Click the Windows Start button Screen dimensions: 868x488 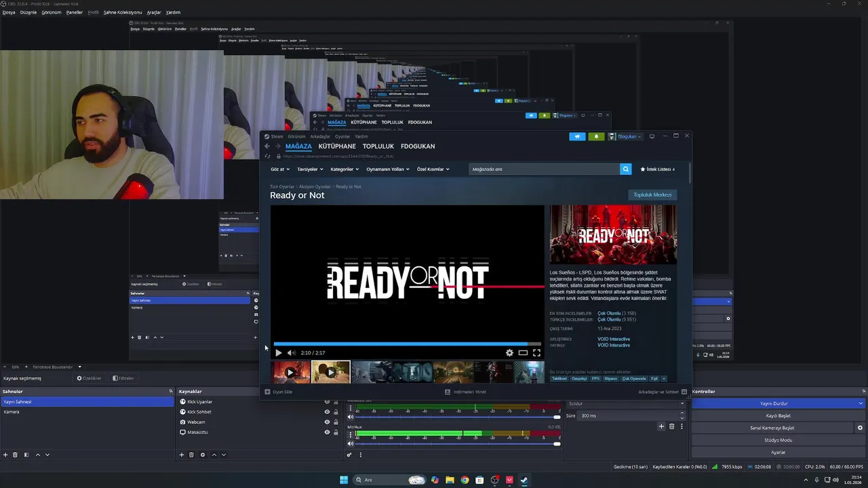point(344,480)
